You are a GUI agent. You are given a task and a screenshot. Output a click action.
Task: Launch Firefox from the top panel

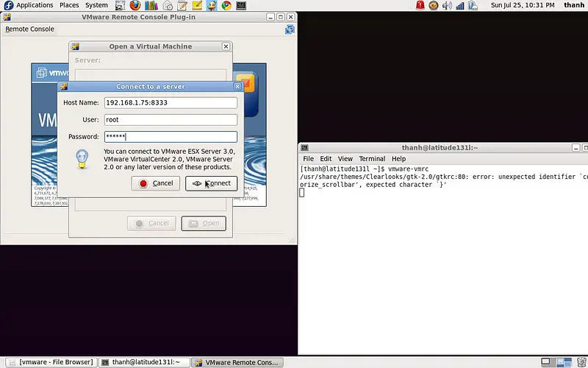(135, 5)
